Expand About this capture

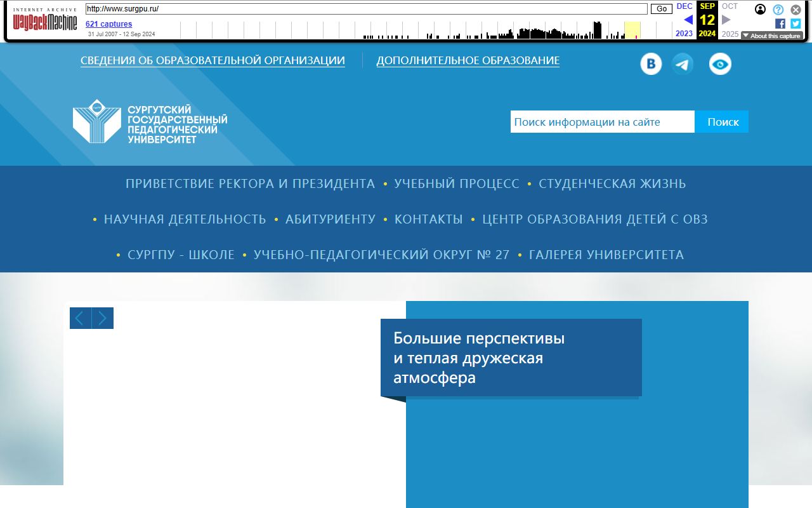[x=771, y=36]
